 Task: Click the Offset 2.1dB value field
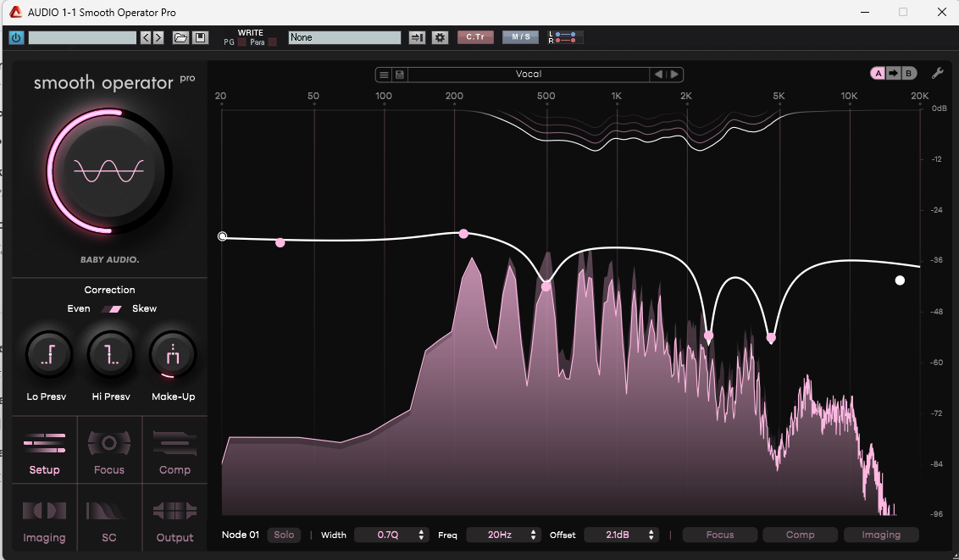pyautogui.click(x=618, y=535)
